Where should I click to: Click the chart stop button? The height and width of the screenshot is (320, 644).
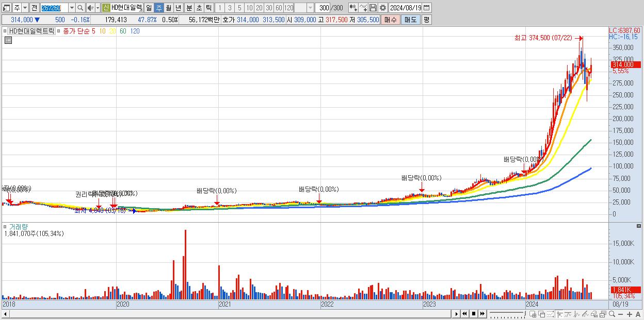(473, 314)
